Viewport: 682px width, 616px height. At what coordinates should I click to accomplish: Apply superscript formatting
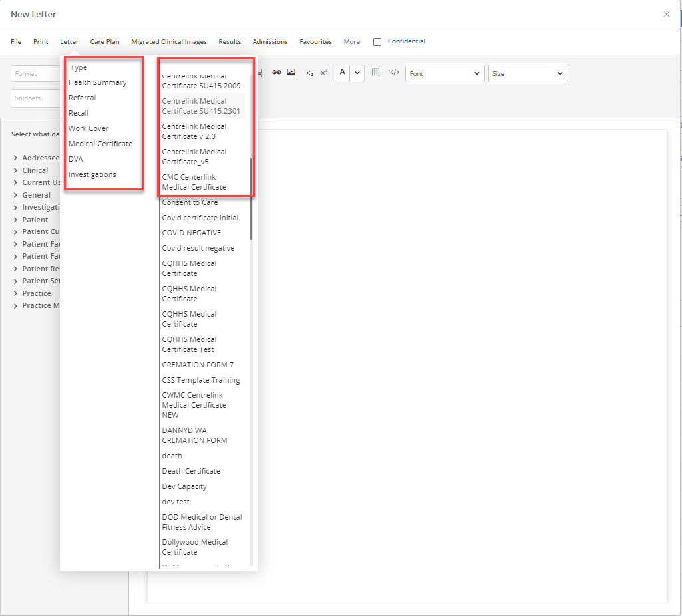(324, 73)
